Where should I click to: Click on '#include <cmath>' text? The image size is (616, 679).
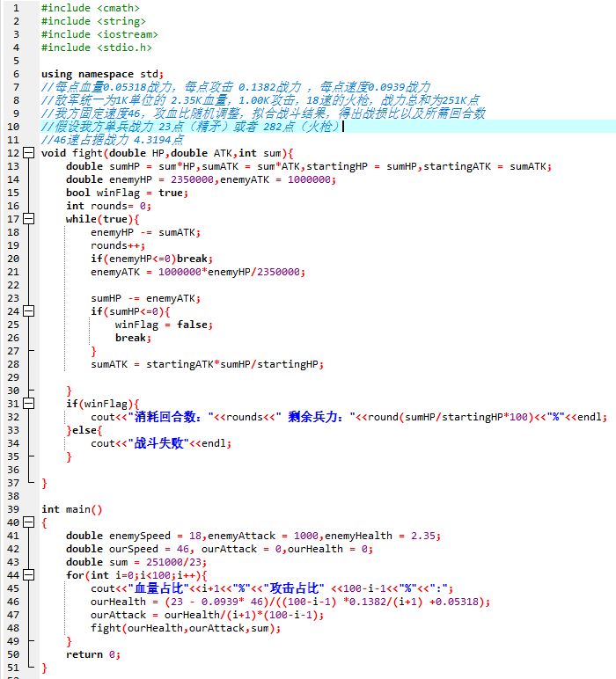coord(91,8)
